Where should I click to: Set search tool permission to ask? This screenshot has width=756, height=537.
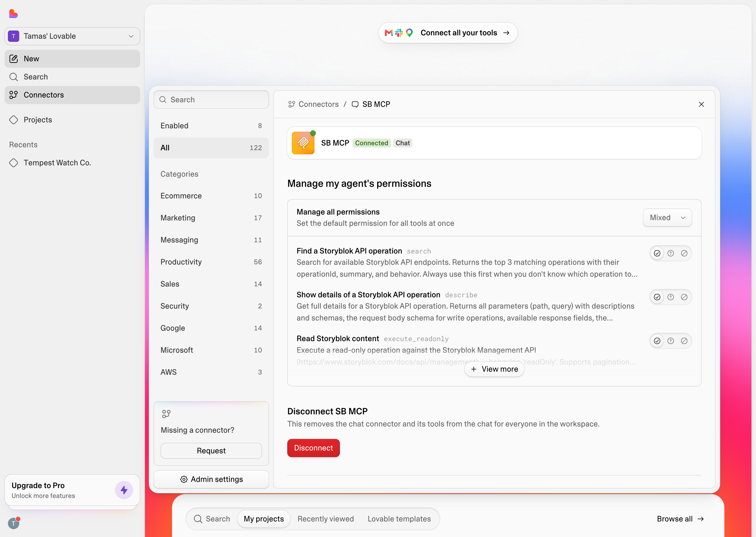coord(671,253)
